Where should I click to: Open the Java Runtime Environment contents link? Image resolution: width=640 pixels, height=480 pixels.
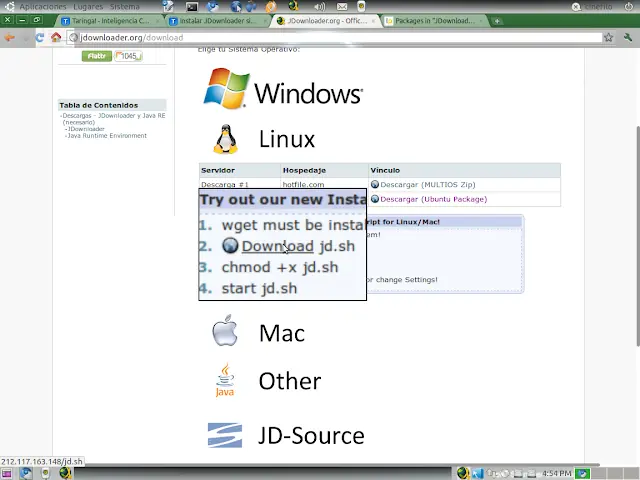click(x=107, y=136)
